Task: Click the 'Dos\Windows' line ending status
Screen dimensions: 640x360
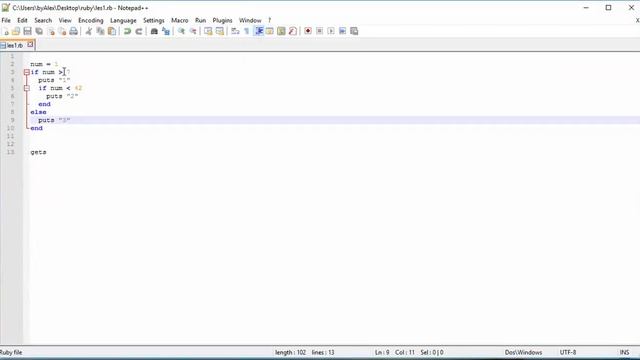Action: [x=523, y=352]
